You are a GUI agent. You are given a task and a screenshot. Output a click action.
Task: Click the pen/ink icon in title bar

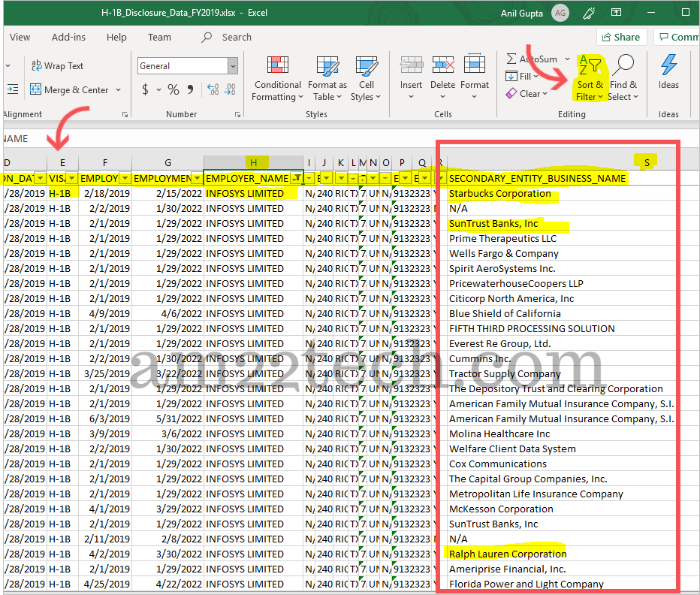(x=589, y=13)
